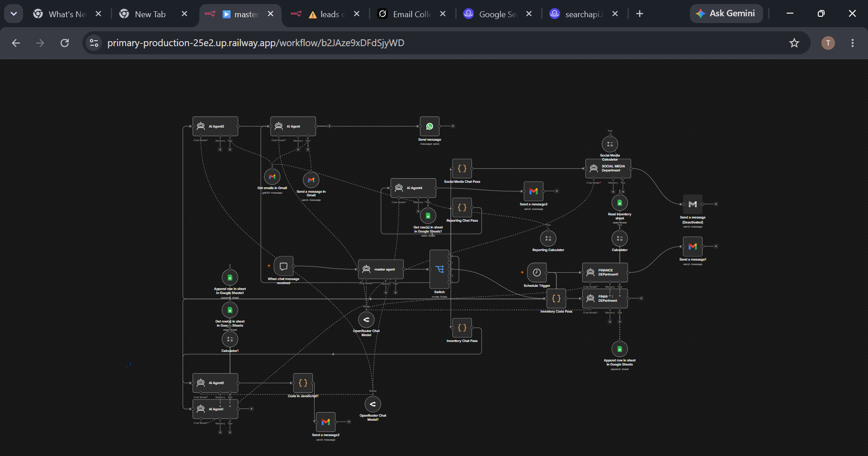The width and height of the screenshot is (868, 456).
Task: Open a new browser tab
Action: click(639, 14)
